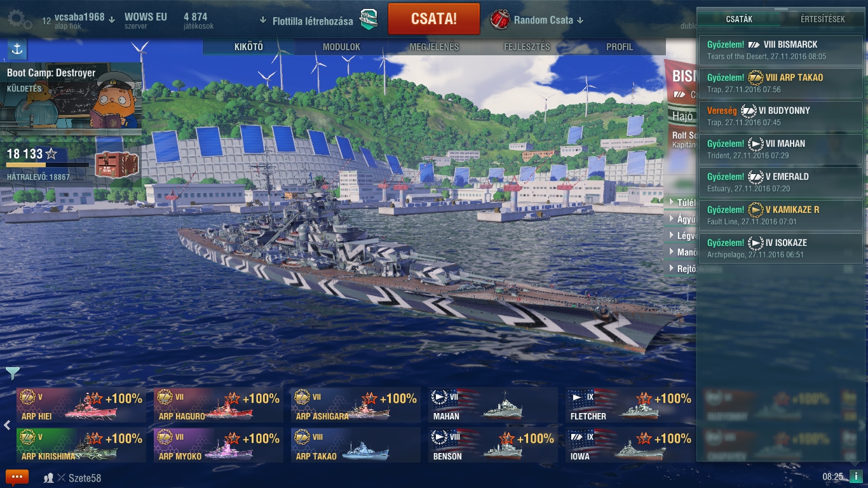The image size is (868, 488).
Task: Click the red CSATA! button
Action: coord(434,18)
